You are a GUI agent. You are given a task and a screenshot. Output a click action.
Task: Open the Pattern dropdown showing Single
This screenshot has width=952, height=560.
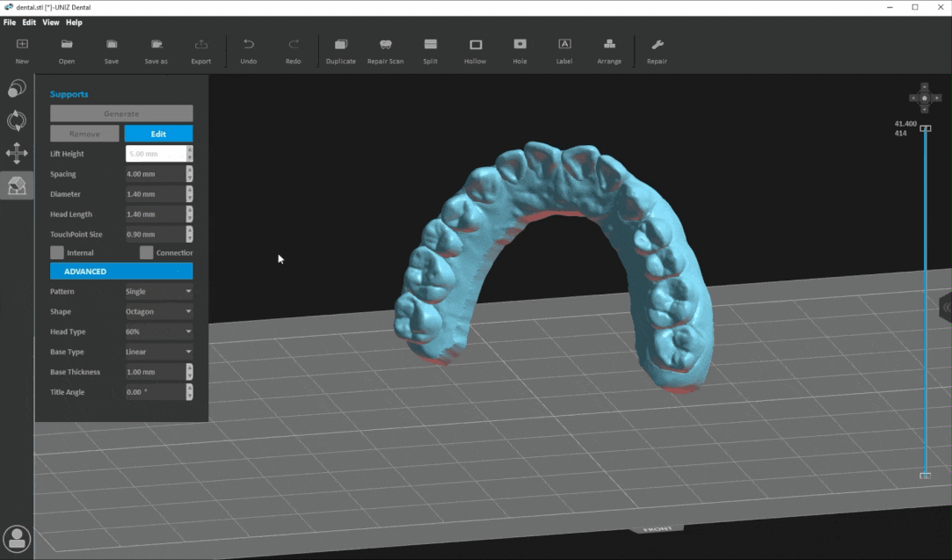coord(158,292)
